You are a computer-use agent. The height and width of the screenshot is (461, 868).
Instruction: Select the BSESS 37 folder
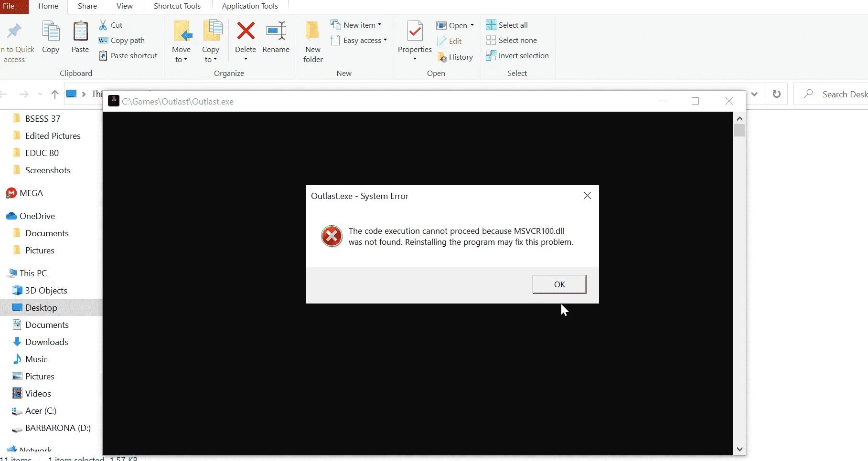point(36,119)
